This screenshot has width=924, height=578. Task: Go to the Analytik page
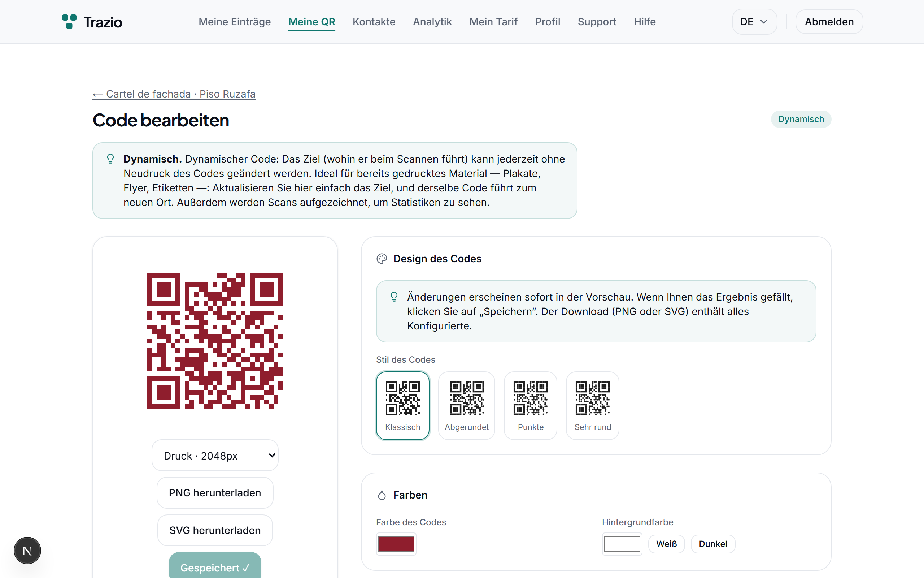click(432, 22)
